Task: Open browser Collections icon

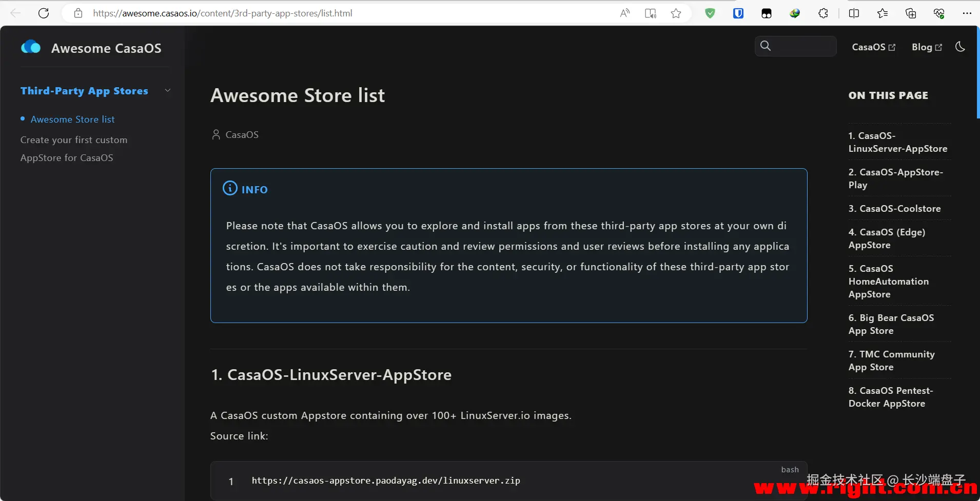Action: pos(911,13)
